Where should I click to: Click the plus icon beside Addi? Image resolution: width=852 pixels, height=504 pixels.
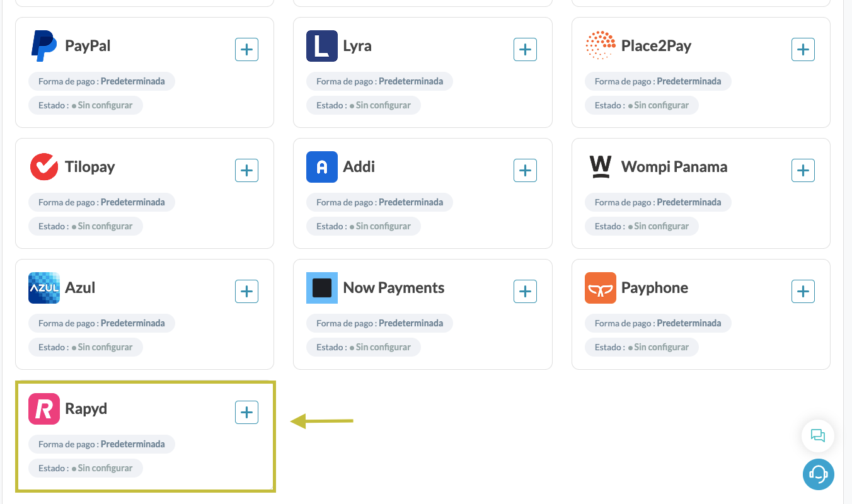pos(525,170)
